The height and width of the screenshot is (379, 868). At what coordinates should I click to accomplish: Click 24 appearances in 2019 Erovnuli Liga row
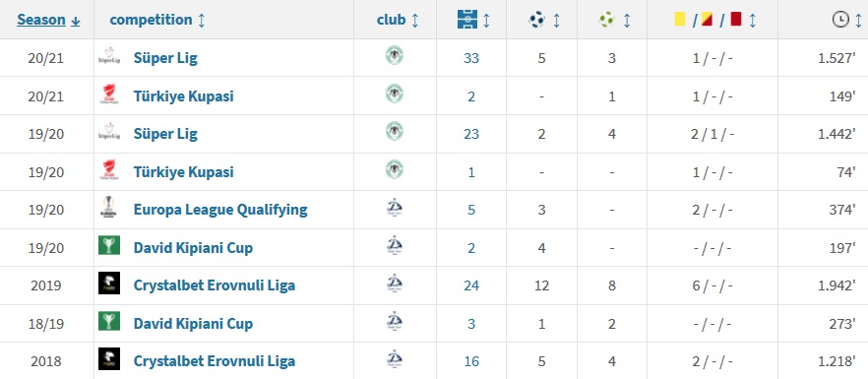(x=471, y=285)
